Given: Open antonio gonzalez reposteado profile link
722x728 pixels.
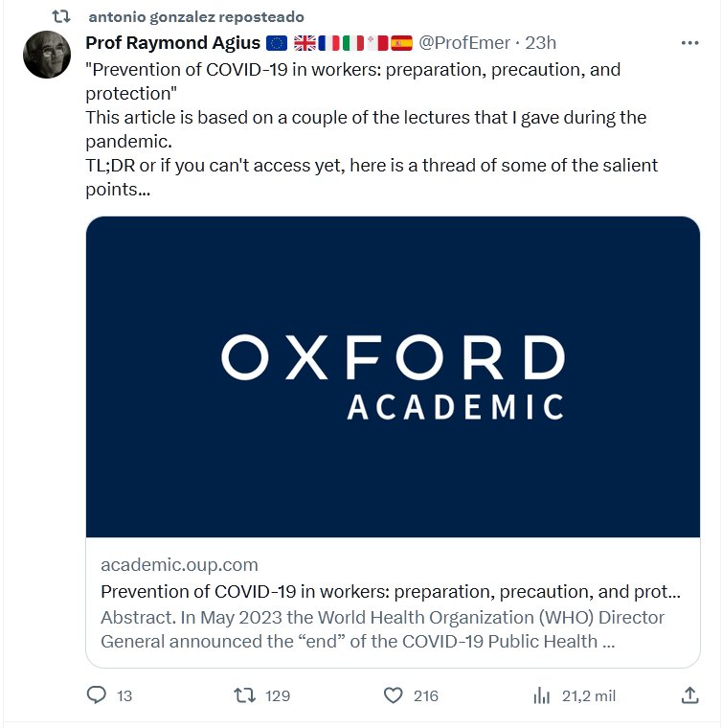Looking at the screenshot, I should point(195,17).
